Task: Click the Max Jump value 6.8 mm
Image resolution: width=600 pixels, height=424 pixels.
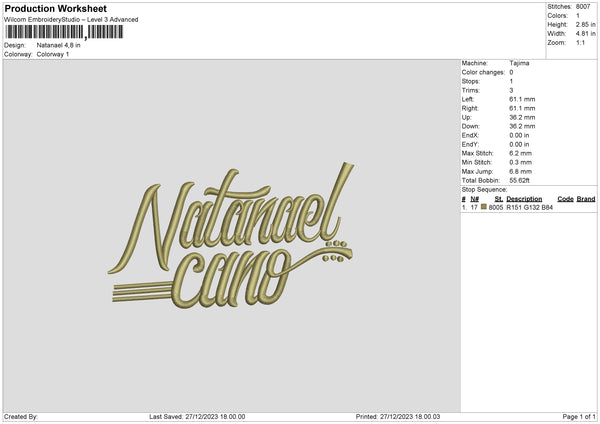Action: (521, 171)
